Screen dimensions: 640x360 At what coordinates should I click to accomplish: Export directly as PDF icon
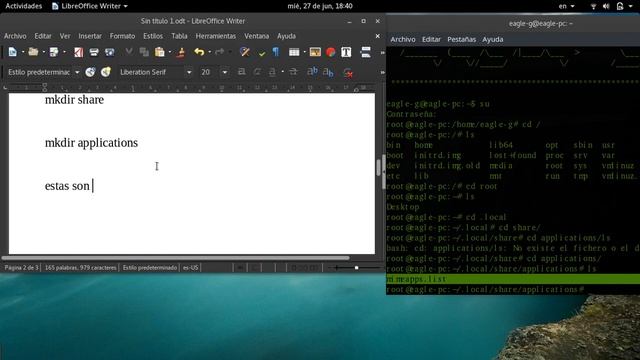(x=78, y=52)
